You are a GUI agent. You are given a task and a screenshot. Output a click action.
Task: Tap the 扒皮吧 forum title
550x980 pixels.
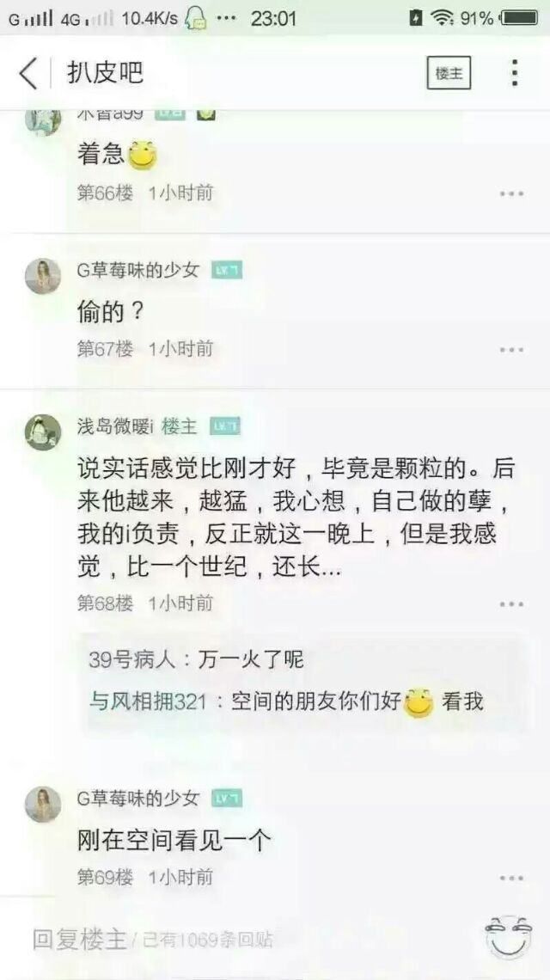pyautogui.click(x=105, y=73)
